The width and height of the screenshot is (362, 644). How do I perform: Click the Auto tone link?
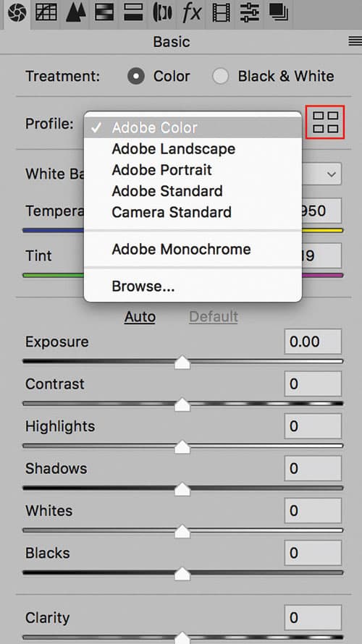click(x=140, y=317)
